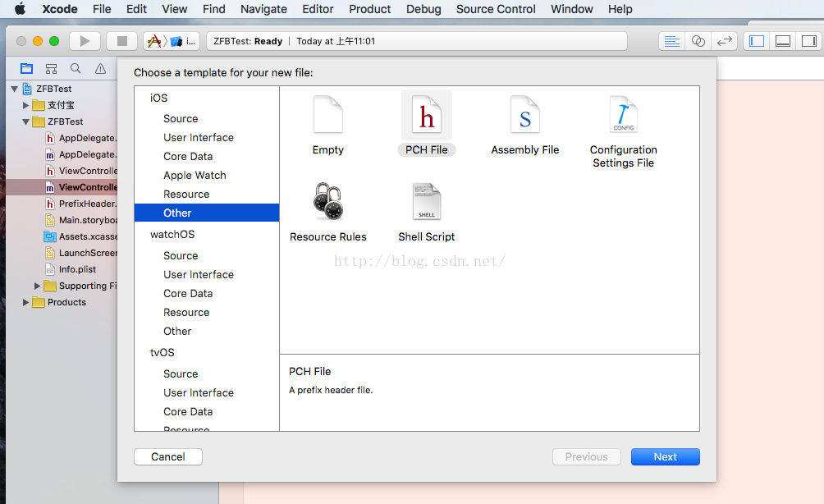Open the Symbol navigator tab
This screenshot has width=824, height=504.
pyautogui.click(x=51, y=68)
